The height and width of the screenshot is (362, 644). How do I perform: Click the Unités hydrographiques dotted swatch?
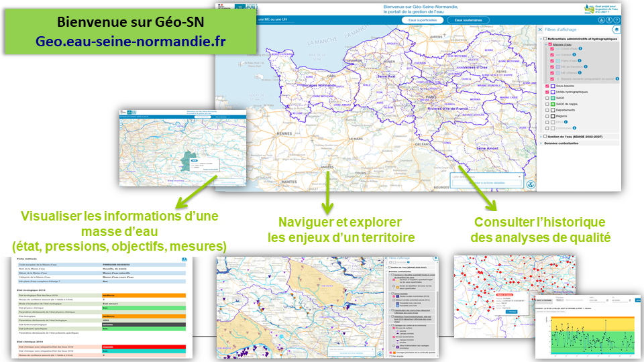click(x=553, y=92)
